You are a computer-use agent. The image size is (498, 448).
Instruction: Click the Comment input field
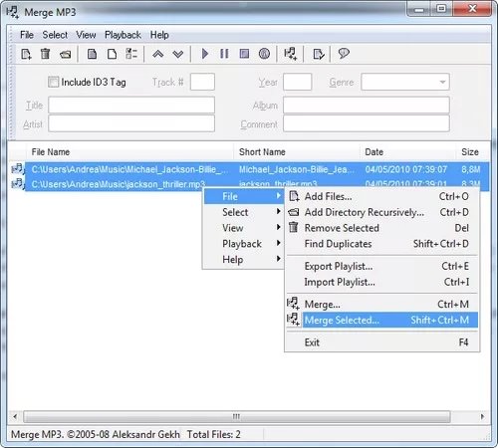point(367,123)
